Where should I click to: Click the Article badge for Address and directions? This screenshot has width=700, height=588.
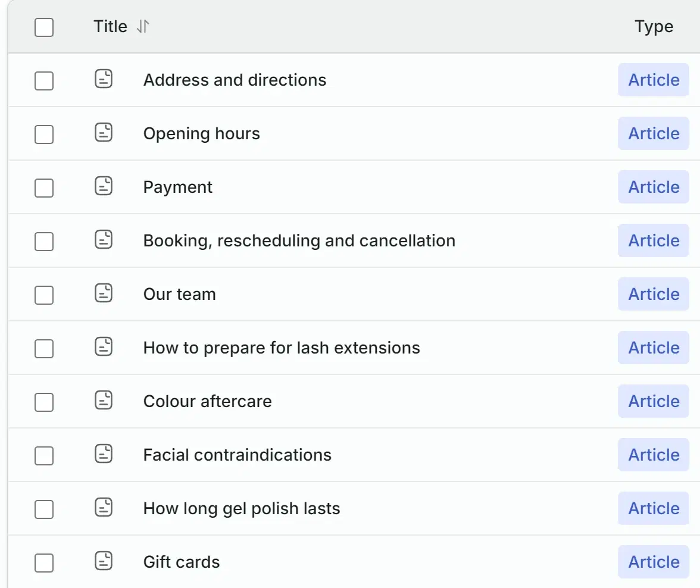tap(654, 80)
